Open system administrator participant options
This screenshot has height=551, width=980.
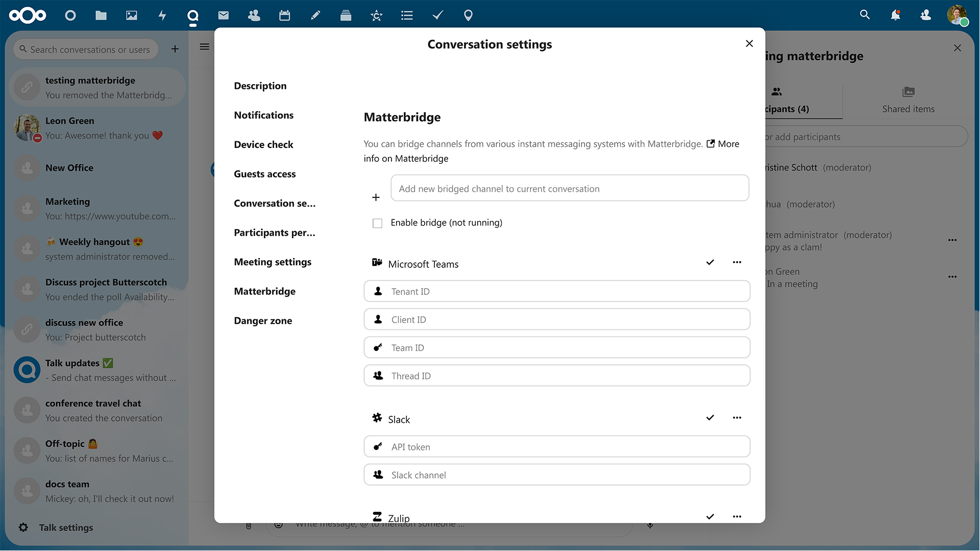tap(952, 240)
